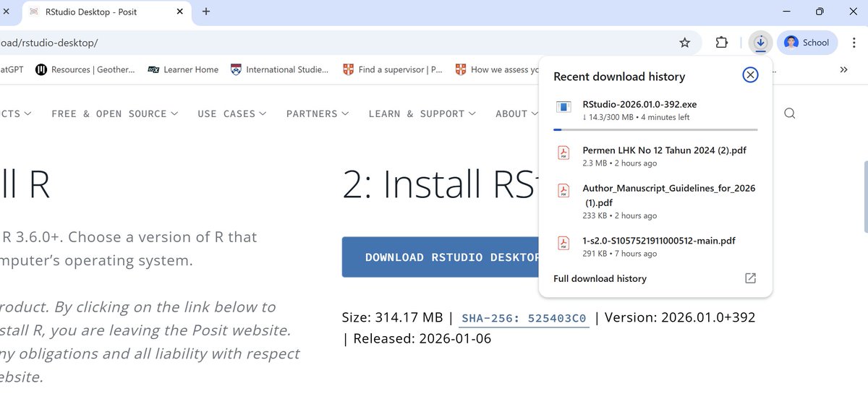Expand the cut-off CTS menu

point(16,113)
